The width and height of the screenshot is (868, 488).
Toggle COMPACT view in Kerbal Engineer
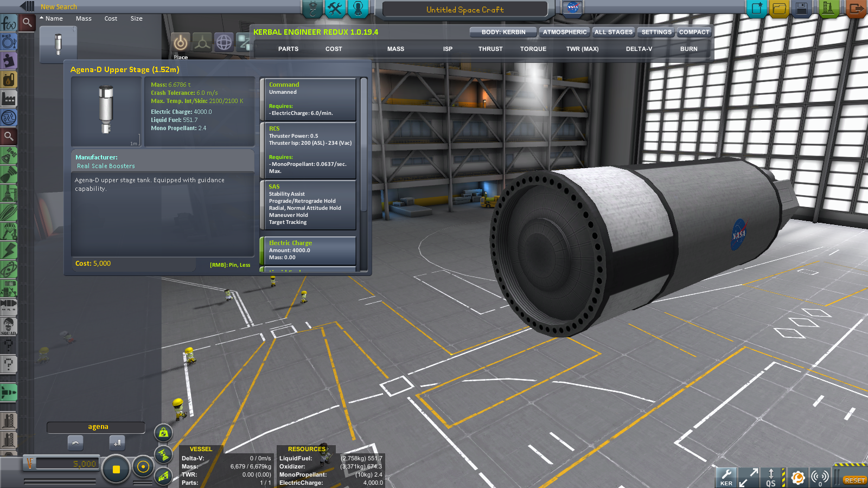[694, 32]
